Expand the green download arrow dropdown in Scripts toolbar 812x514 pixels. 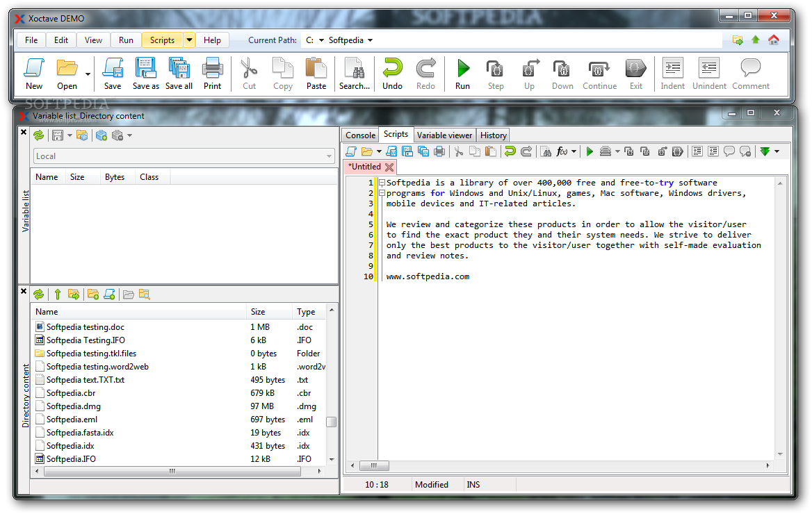pyautogui.click(x=777, y=151)
